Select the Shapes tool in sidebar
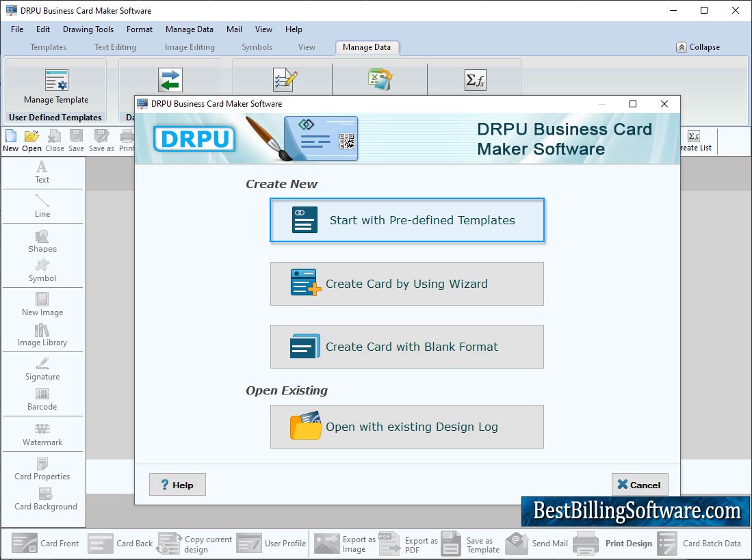752x560 pixels. pyautogui.click(x=42, y=241)
